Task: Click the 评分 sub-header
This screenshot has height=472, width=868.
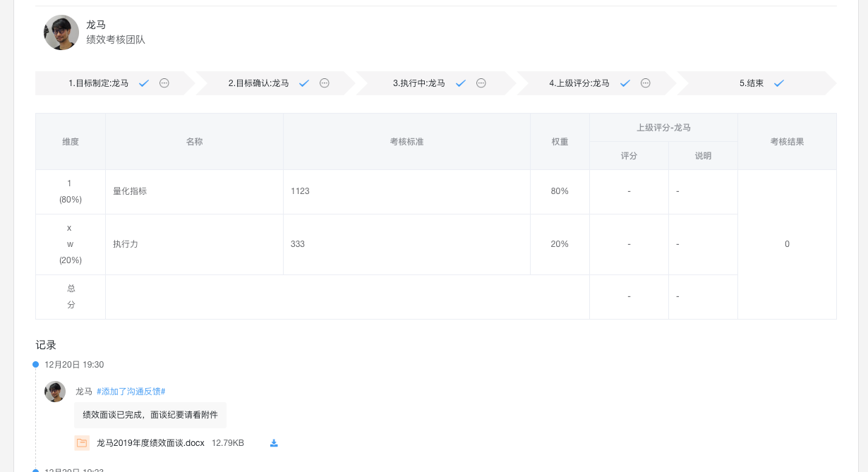Action: point(629,156)
